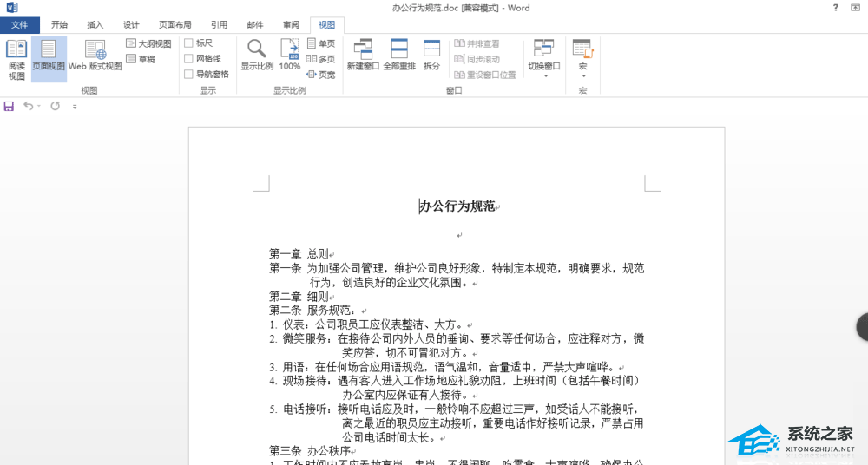Click the heading 第二章 细则
868x465 pixels.
[299, 296]
